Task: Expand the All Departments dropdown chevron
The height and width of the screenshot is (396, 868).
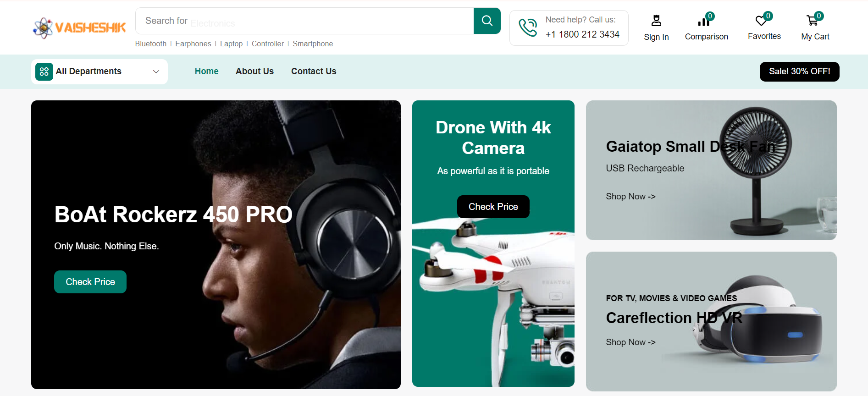Action: tap(156, 71)
